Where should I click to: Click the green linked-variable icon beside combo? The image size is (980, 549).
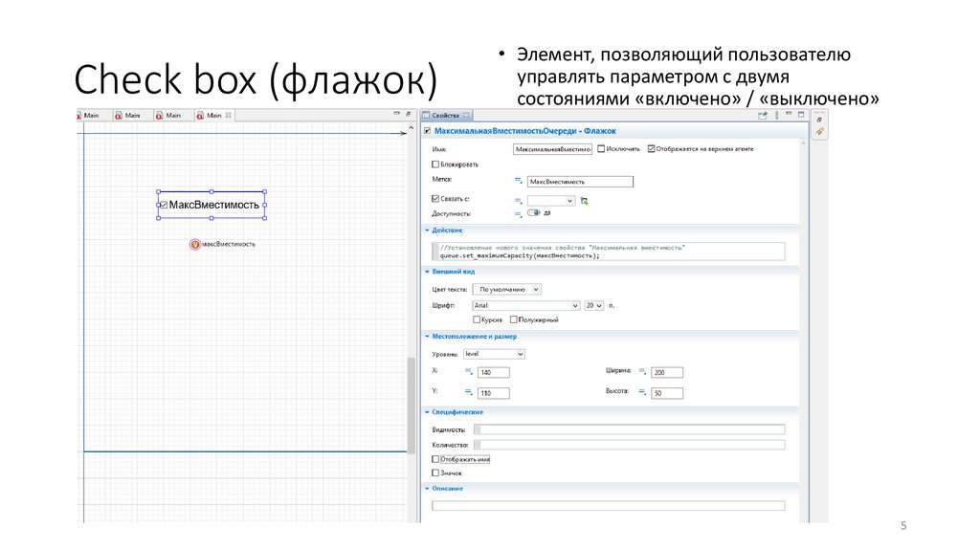[584, 201]
